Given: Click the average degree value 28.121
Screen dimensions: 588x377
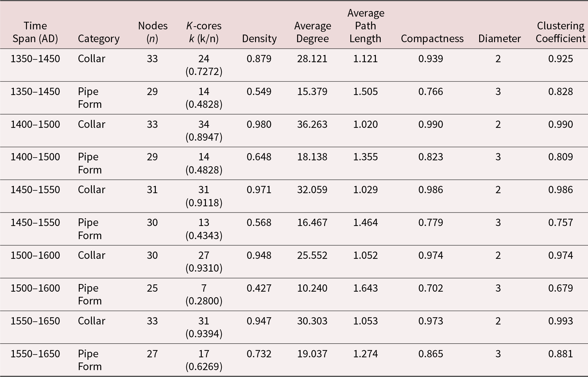Looking at the screenshot, I should (x=312, y=58).
